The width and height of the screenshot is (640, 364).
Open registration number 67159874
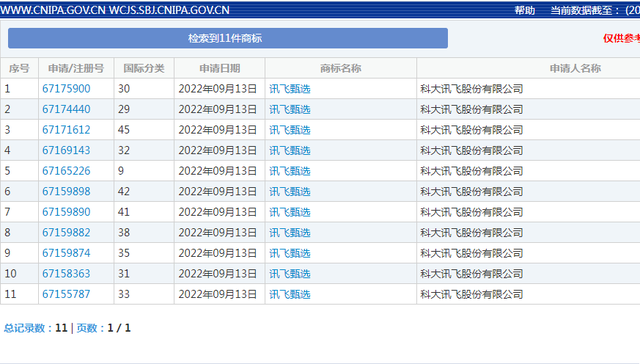pyautogui.click(x=66, y=253)
